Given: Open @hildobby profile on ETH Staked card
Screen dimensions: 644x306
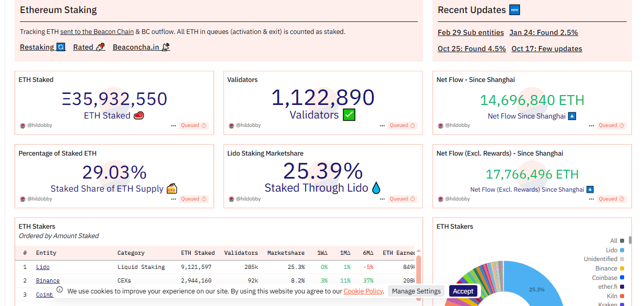Looking at the screenshot, I should 40,125.
